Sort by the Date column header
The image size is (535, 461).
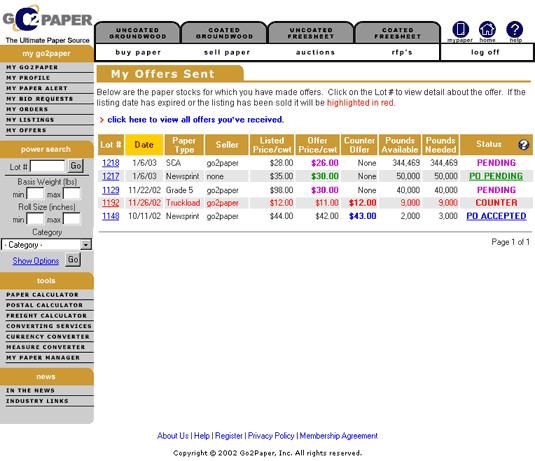[x=144, y=145]
